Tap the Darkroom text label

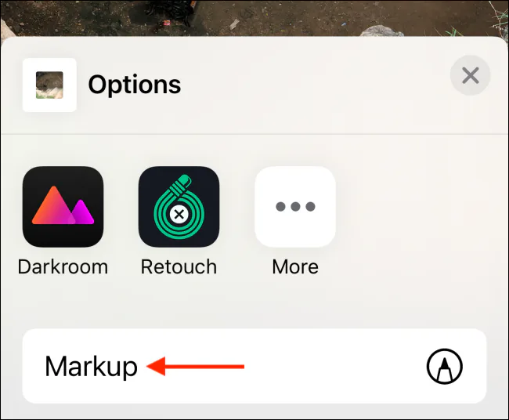63,267
